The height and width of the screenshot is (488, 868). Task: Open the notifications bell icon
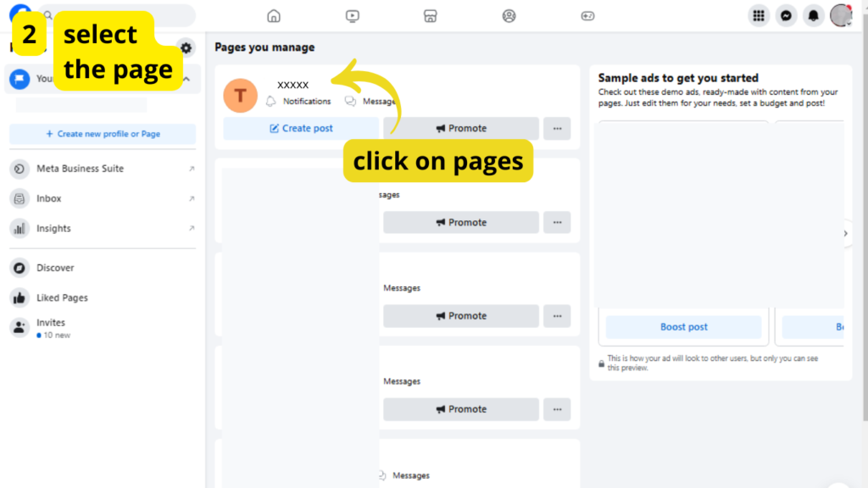click(x=814, y=16)
